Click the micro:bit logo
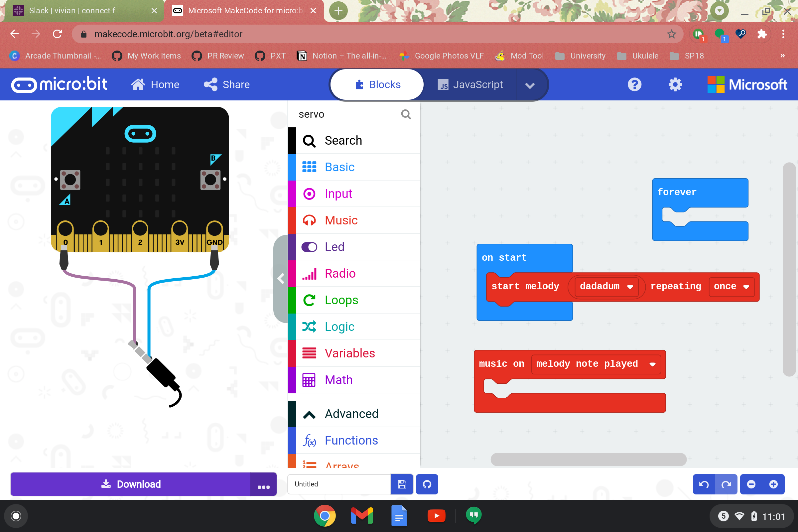This screenshot has width=798, height=532. tap(60, 84)
